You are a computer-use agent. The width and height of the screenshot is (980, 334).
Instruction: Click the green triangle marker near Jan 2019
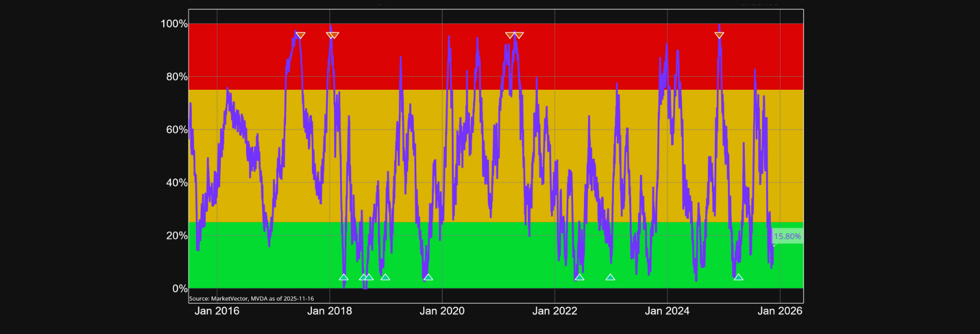click(385, 277)
